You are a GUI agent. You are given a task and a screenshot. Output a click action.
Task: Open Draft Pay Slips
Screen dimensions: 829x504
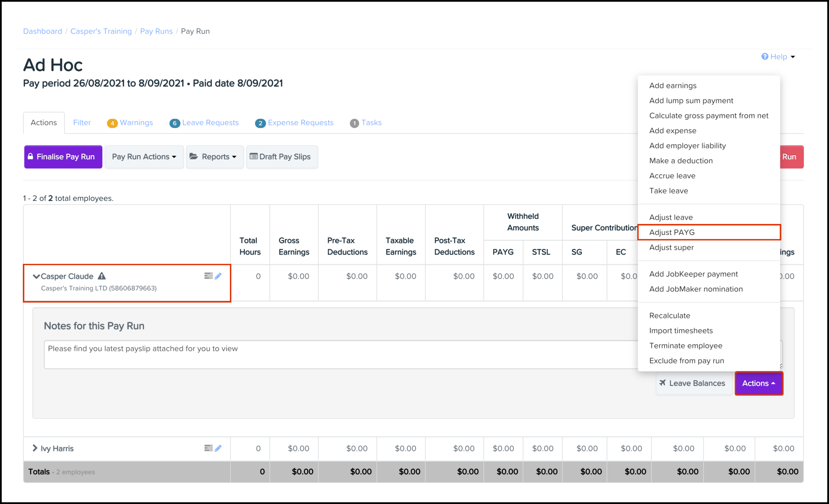(282, 157)
